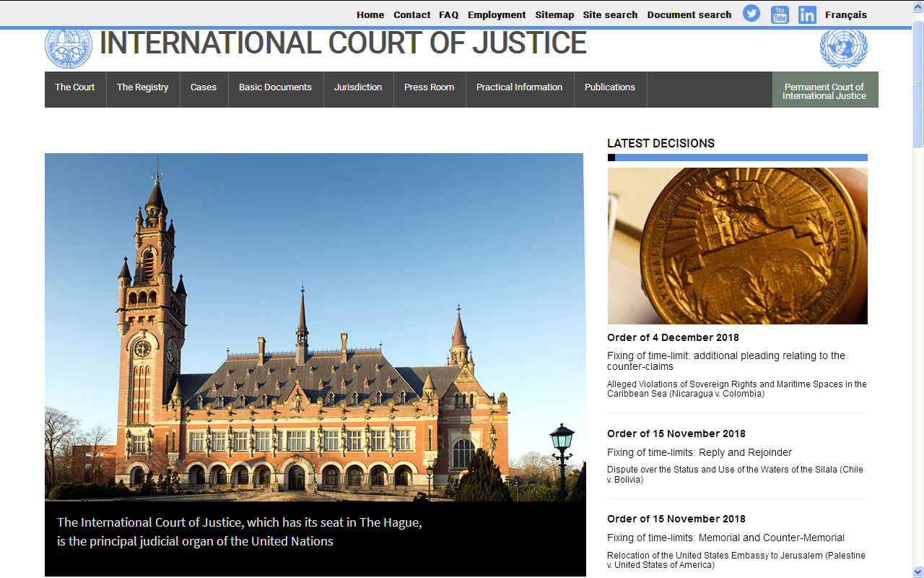Open the FAQ link

click(448, 14)
